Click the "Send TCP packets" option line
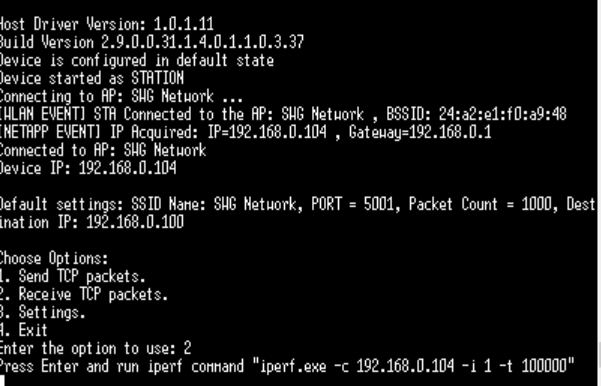The height and width of the screenshot is (386, 601). click(73, 276)
